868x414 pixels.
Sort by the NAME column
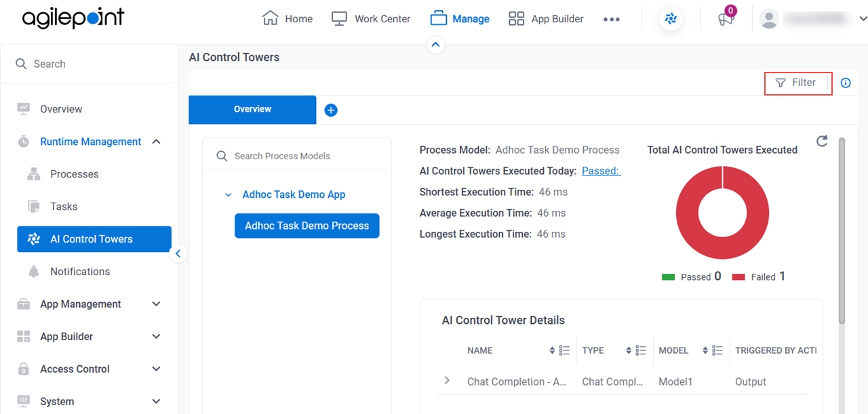point(552,351)
